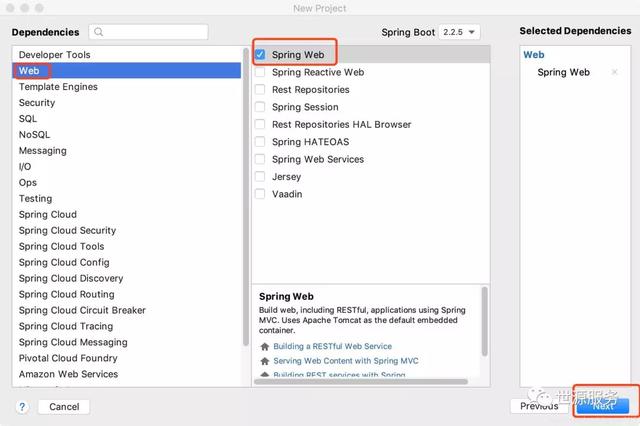Open Building a RESTful Web Service link
Viewport: 640px width, 426px height.
(x=332, y=346)
